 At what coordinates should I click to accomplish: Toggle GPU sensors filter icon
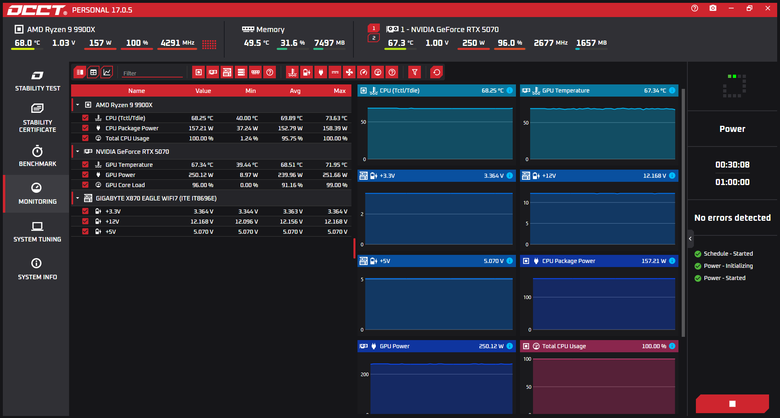coord(212,73)
